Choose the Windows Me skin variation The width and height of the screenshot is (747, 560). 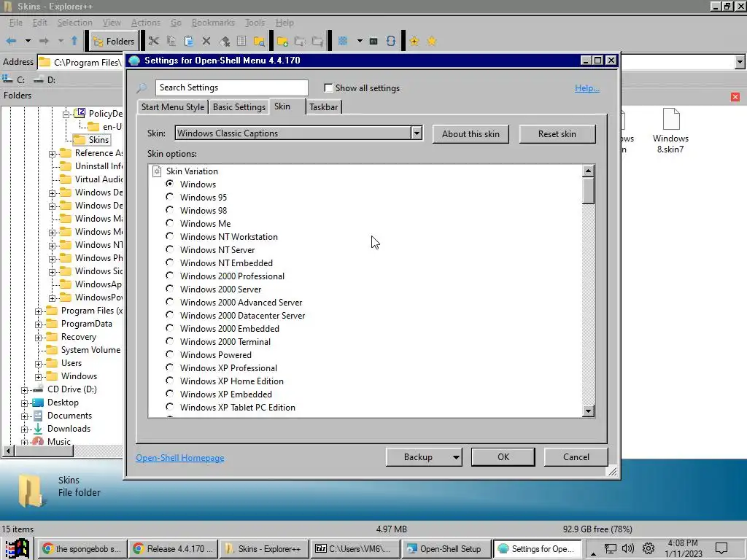[x=169, y=223]
